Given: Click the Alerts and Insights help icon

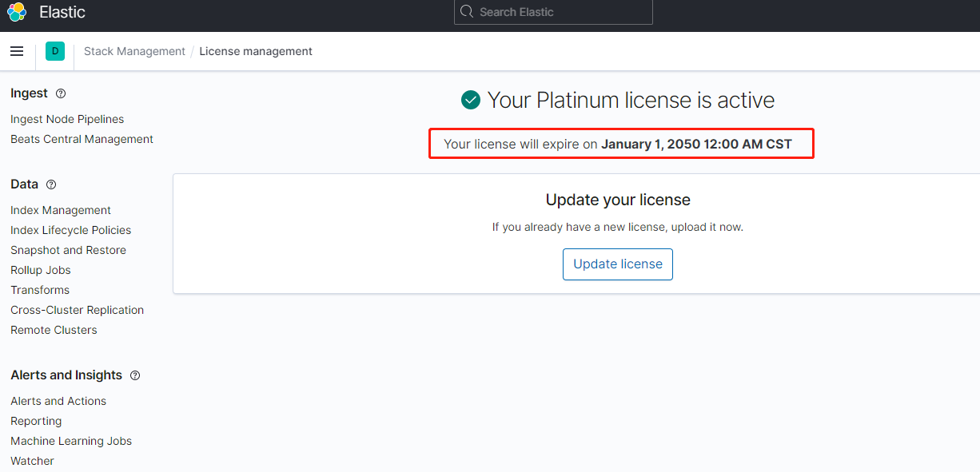Looking at the screenshot, I should tap(135, 375).
